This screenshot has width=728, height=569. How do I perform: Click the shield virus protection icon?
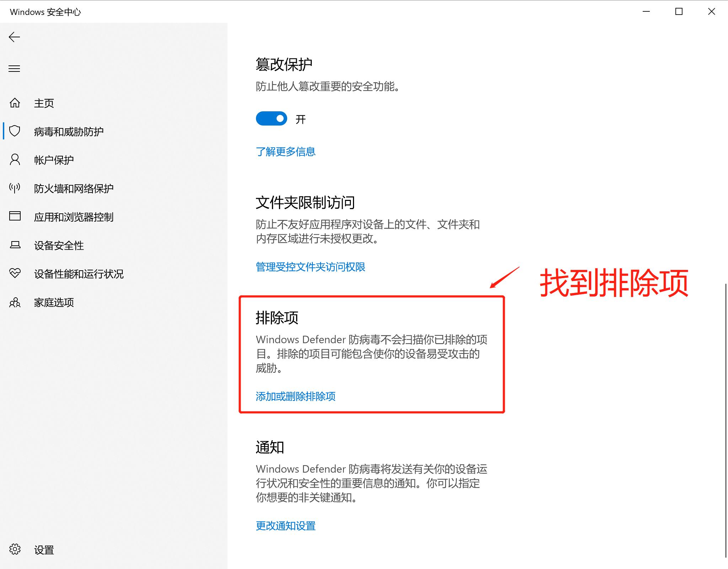tap(15, 131)
